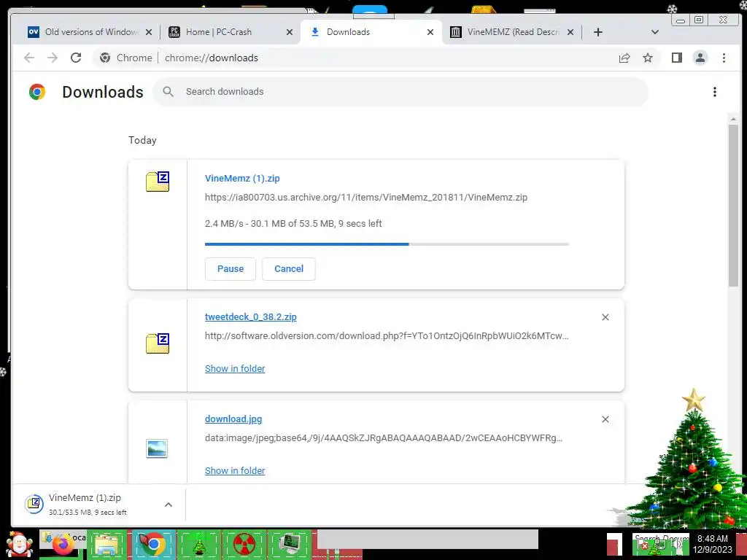Click scrollbar up arrow on Downloads page
Viewport: 747px width, 560px height.
click(733, 119)
